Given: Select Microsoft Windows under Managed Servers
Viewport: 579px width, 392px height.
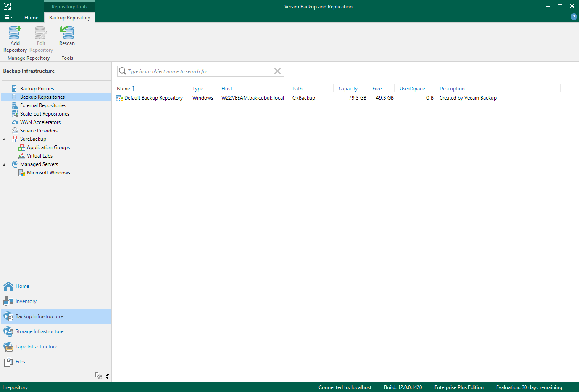Looking at the screenshot, I should (x=48, y=173).
